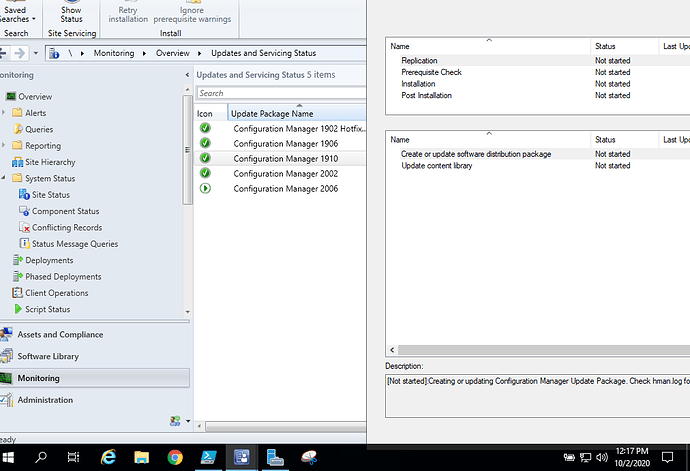This screenshot has height=471, width=690.
Task: Click Retry installation ribbon button
Action: click(128, 14)
